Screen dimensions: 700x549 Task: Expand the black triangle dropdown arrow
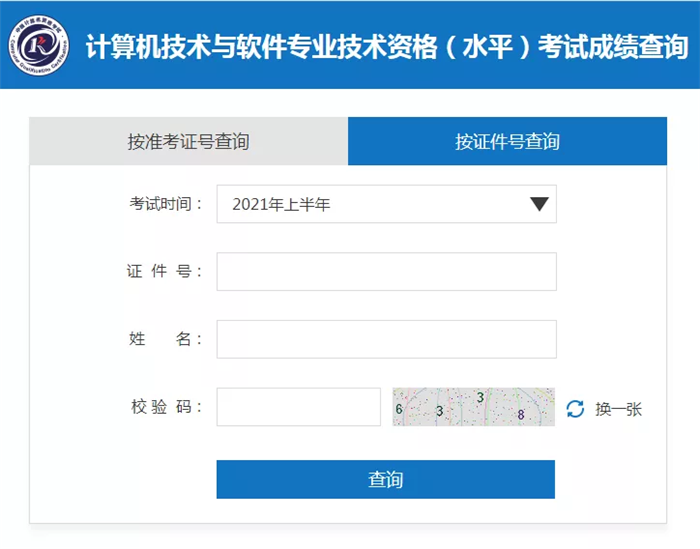(x=539, y=204)
